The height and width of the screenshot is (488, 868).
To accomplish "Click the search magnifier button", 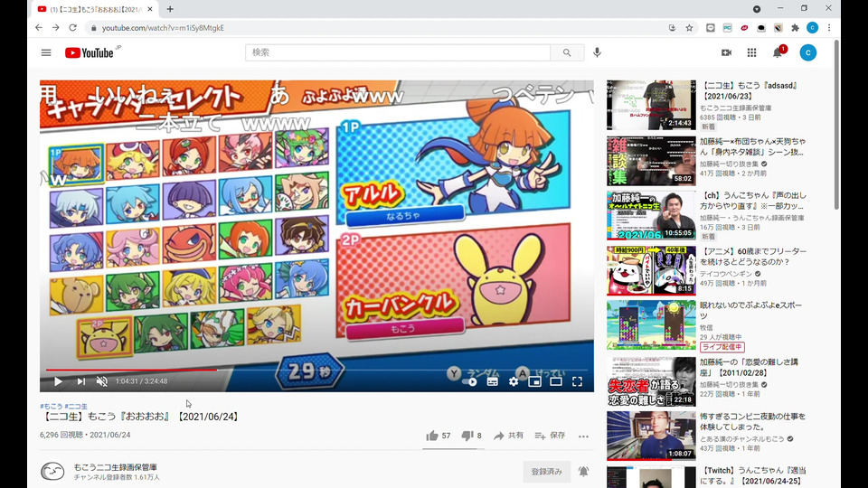I will click(x=567, y=52).
